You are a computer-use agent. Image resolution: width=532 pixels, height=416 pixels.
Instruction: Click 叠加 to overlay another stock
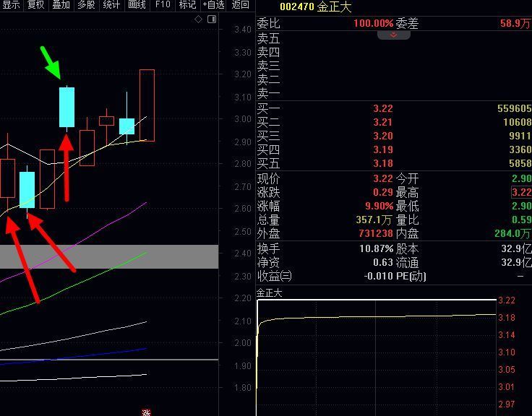tap(61, 5)
